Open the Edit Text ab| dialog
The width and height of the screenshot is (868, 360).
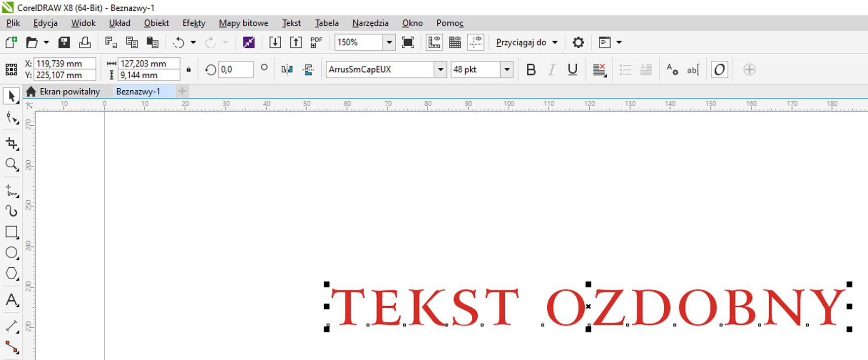693,69
